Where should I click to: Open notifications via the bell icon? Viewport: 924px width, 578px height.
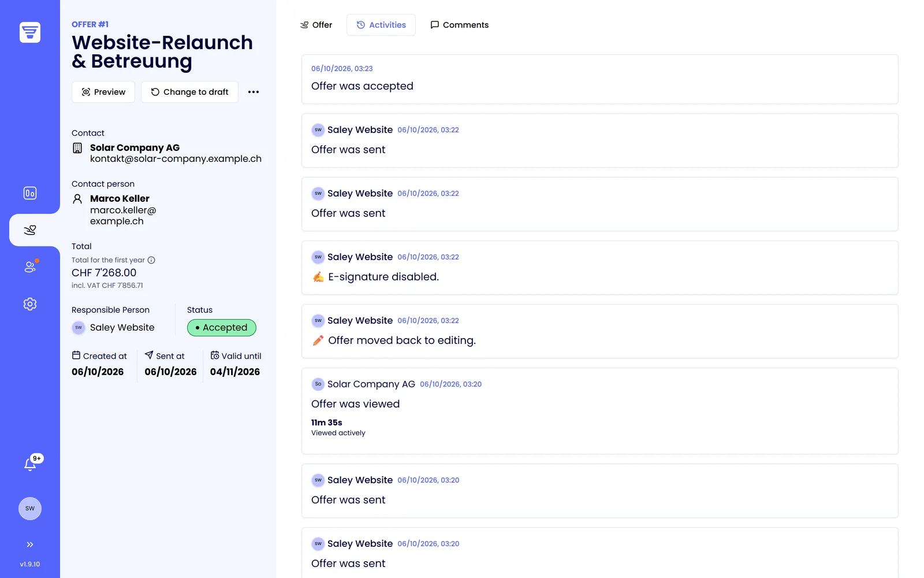tap(30, 464)
